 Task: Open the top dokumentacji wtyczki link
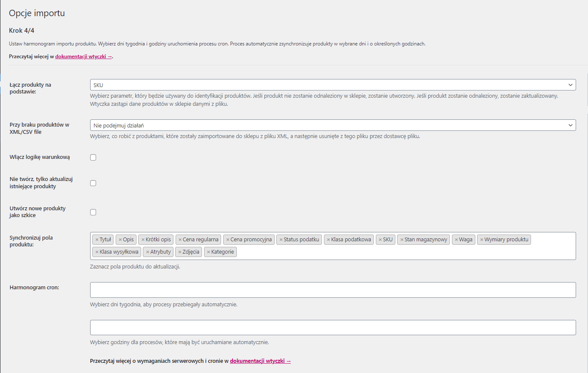coord(83,57)
